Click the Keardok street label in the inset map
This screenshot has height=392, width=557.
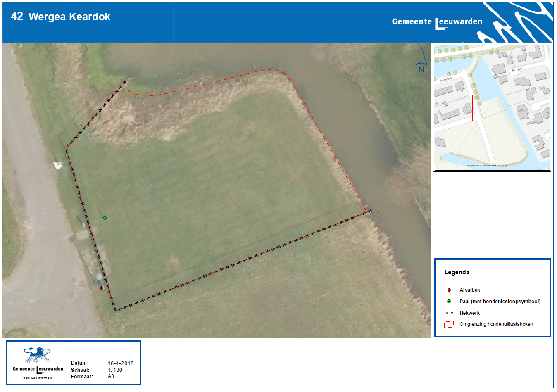[x=446, y=79]
